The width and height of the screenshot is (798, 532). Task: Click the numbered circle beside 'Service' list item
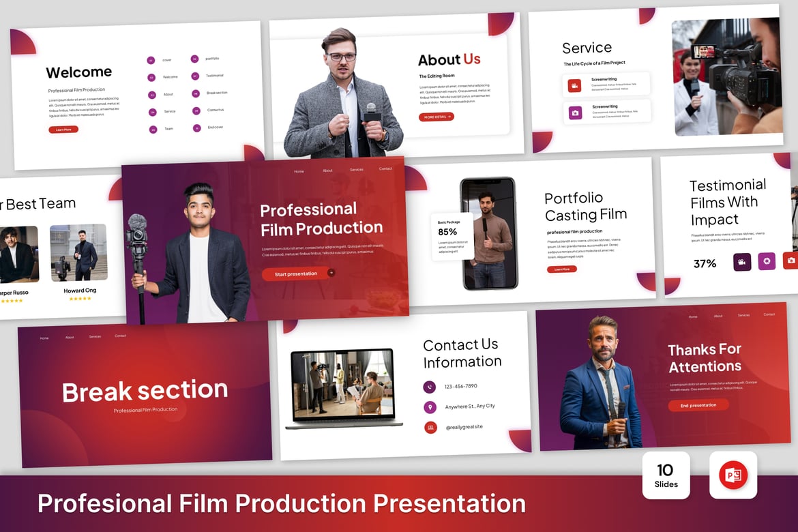pos(152,113)
